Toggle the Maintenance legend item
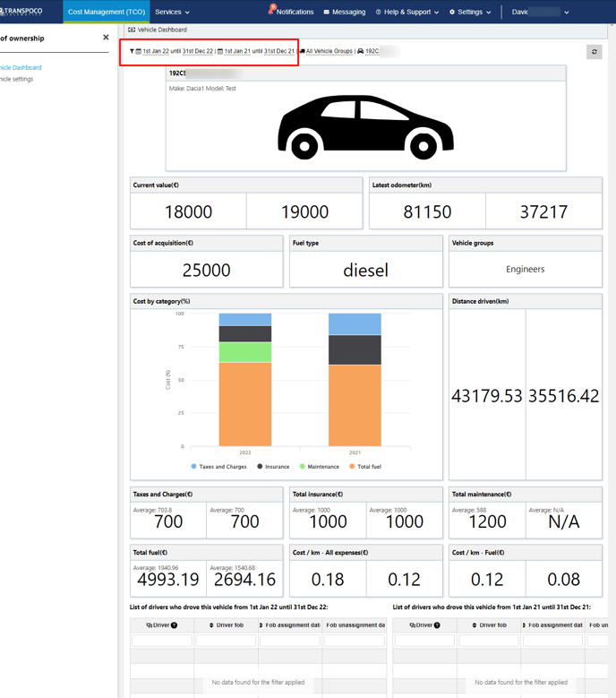 [320, 467]
